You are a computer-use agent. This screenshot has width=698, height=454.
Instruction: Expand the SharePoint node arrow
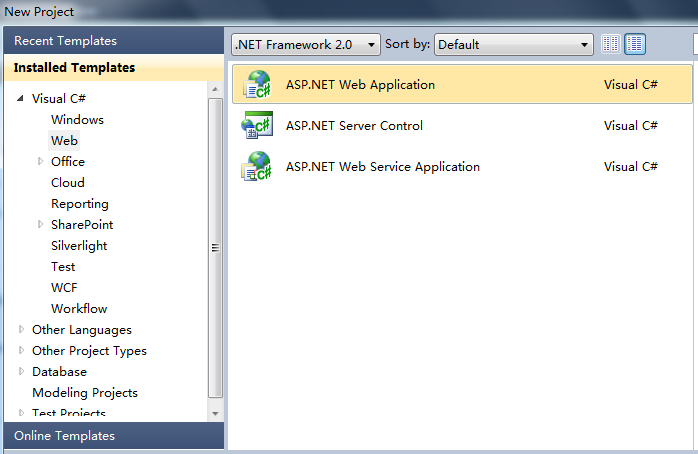(x=41, y=225)
